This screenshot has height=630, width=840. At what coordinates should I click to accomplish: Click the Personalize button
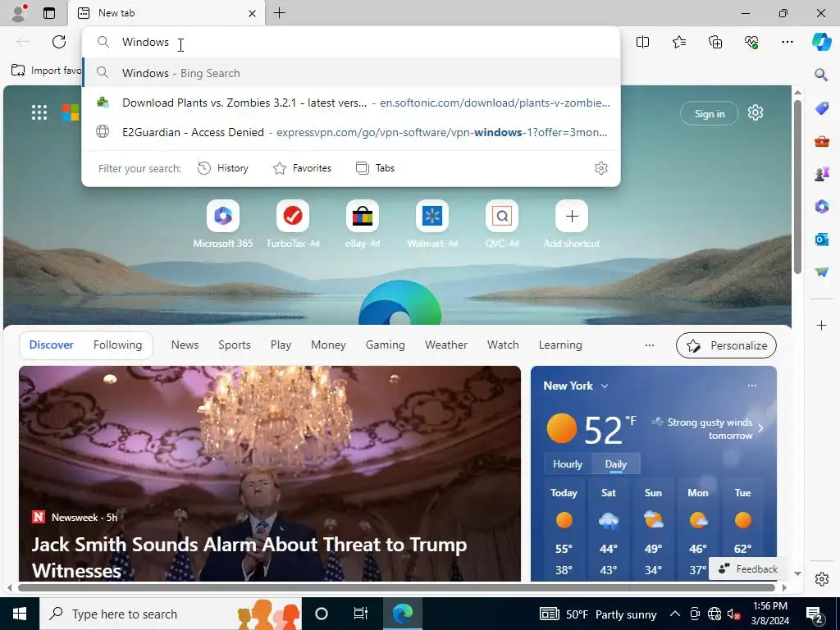(x=726, y=345)
